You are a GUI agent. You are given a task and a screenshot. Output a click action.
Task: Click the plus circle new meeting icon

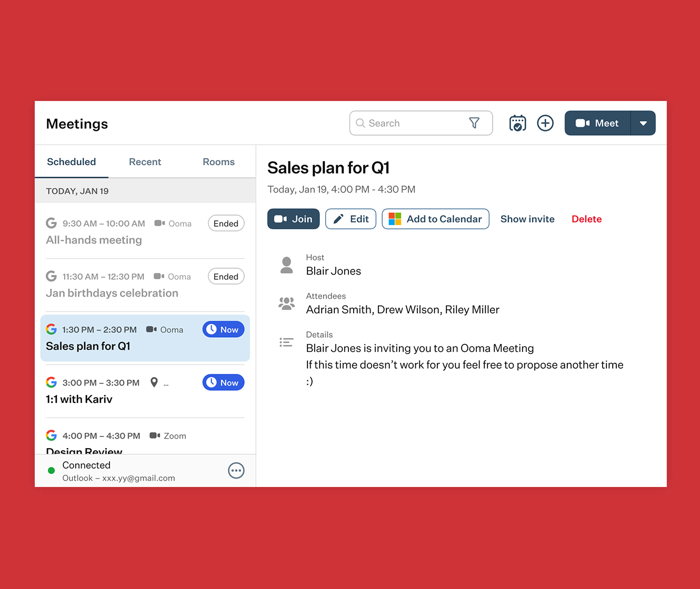coord(545,123)
